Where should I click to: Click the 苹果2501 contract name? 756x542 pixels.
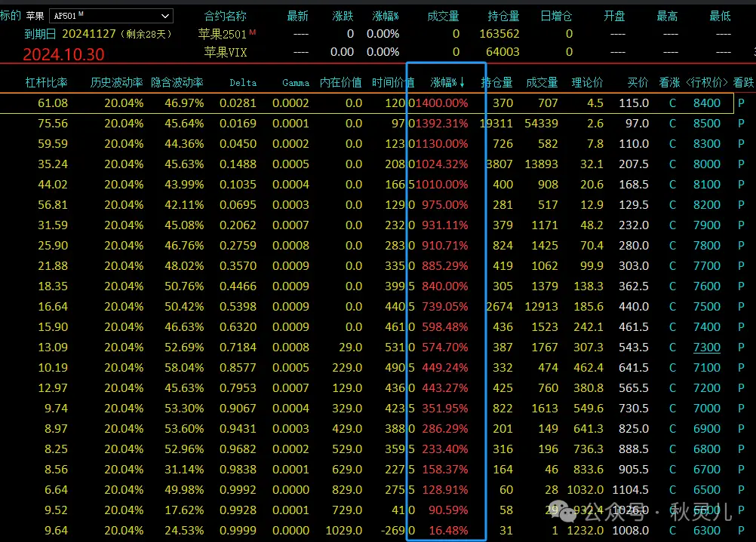[x=222, y=34]
